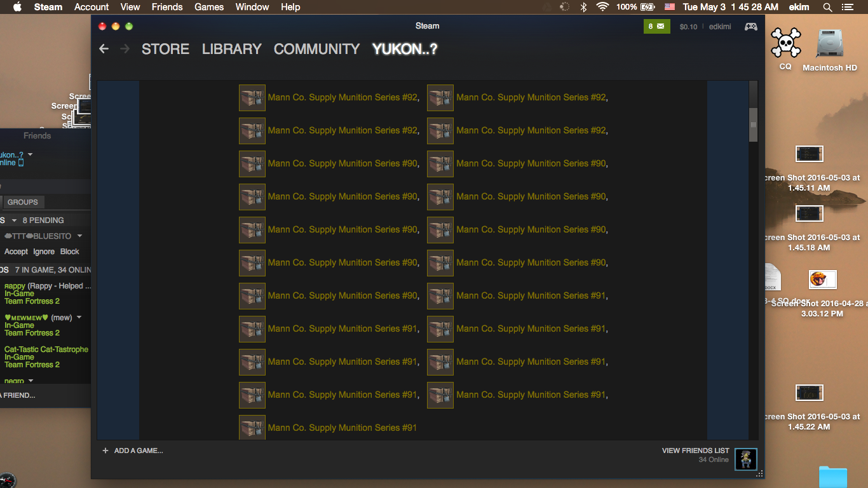
Task: Open the CQ skull desktop icon
Action: click(x=785, y=44)
